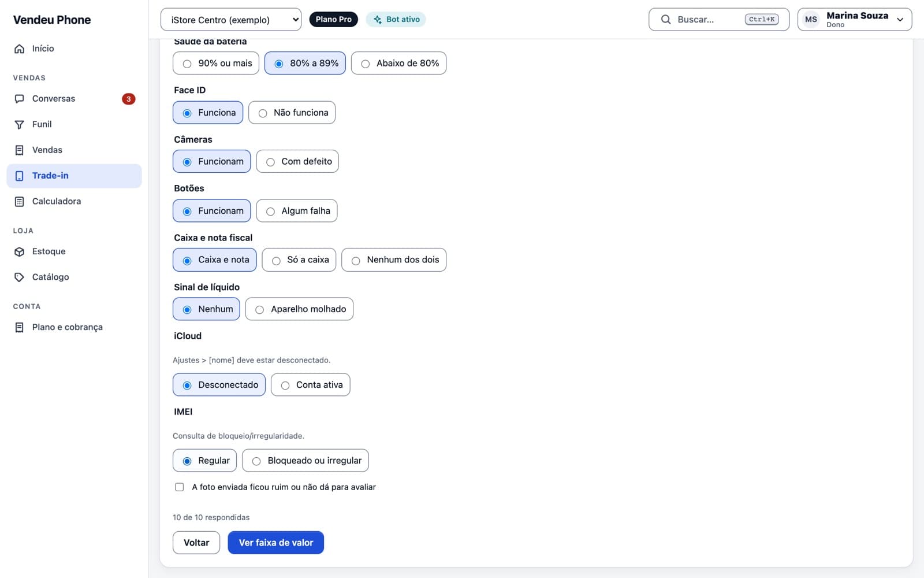Select IMEI Regular option
This screenshot has width=924, height=578.
point(205,461)
